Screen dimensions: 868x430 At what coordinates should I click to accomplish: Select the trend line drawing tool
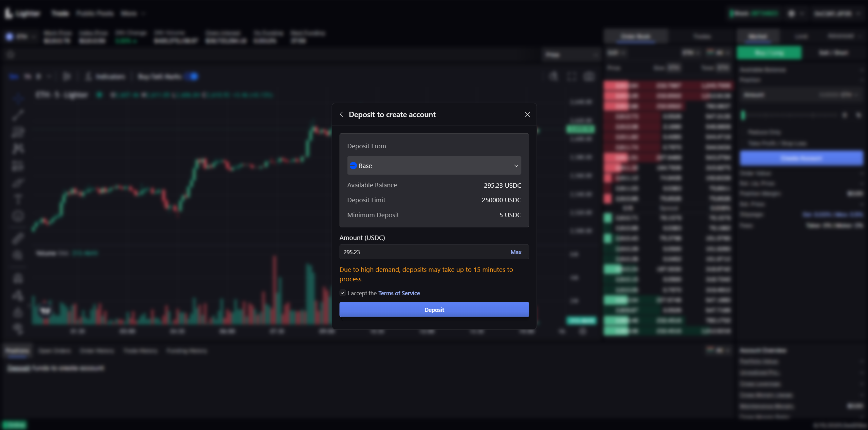click(x=18, y=115)
